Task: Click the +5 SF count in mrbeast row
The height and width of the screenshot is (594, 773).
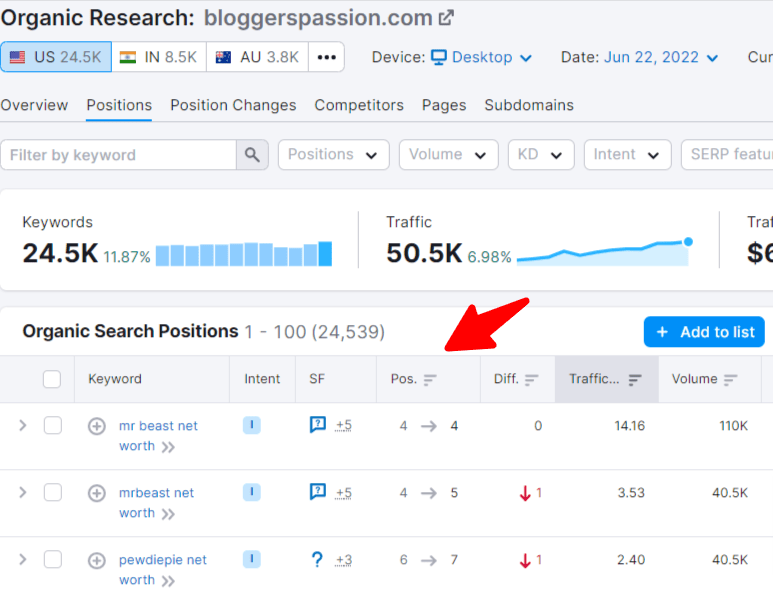Action: coord(344,492)
